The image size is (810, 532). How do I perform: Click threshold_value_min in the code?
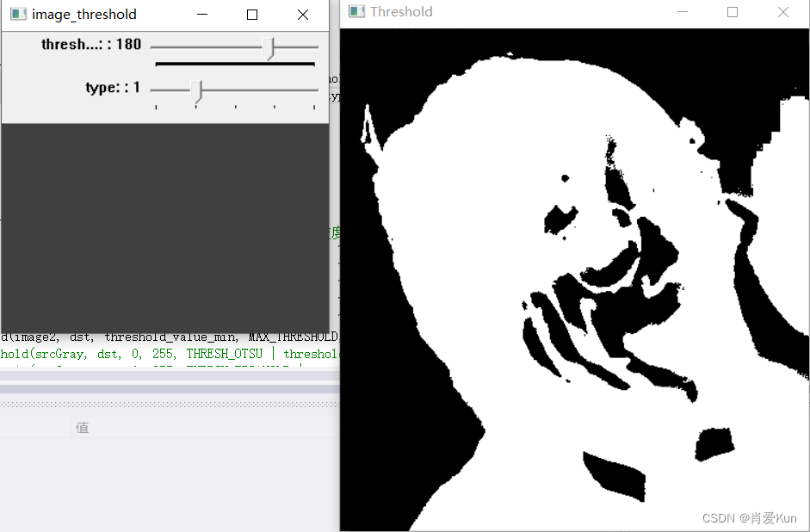click(x=172, y=337)
